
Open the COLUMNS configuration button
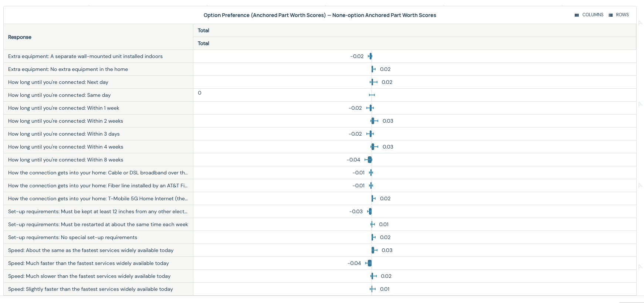pos(589,15)
